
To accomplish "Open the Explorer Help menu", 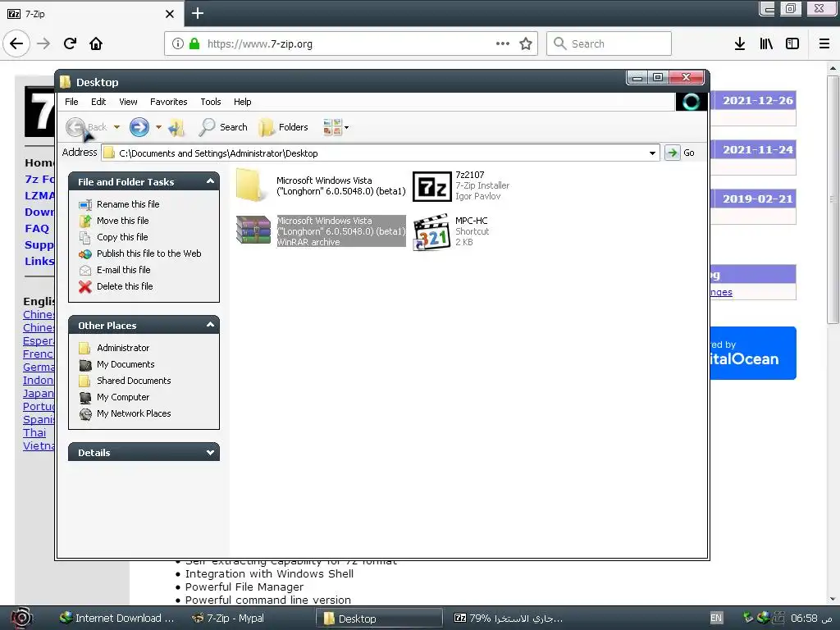I will (242, 102).
